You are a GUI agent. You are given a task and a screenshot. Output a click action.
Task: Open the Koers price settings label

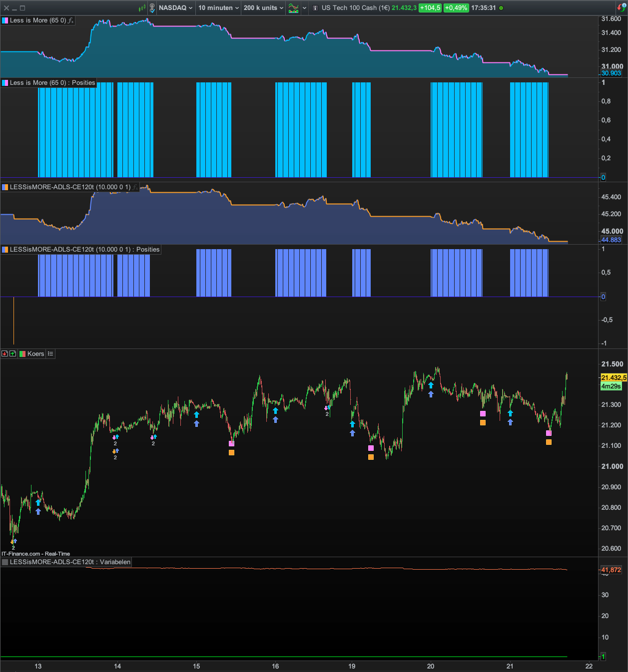pos(35,354)
